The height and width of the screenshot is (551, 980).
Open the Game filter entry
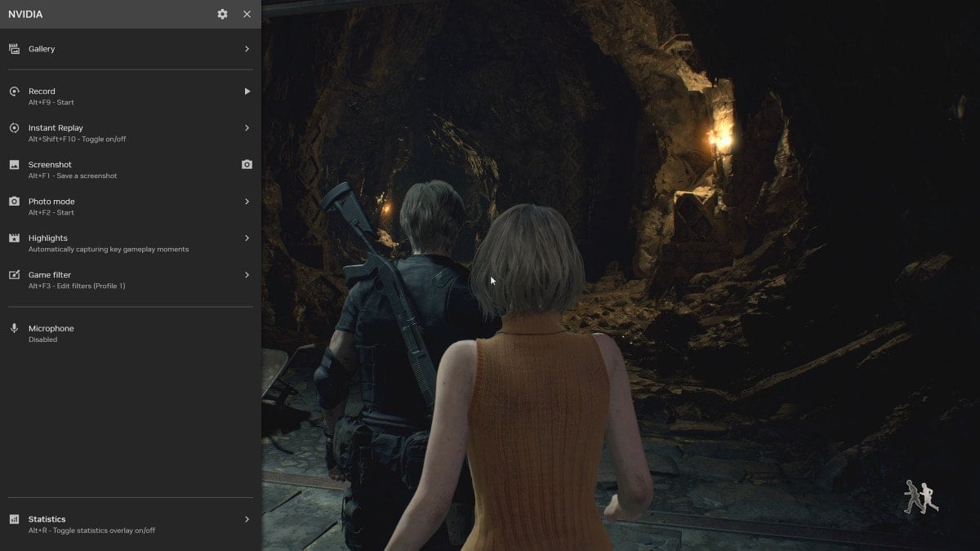131,280
